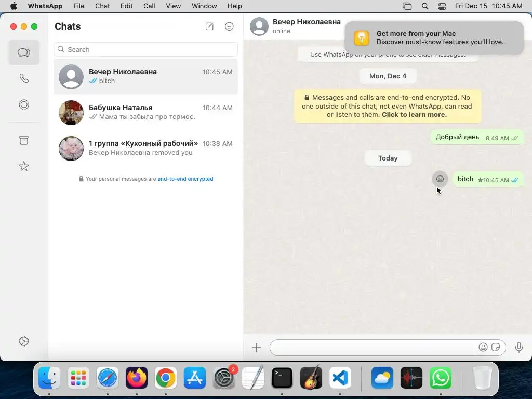Screen dimensions: 532x399
Task: Open sticker picker in message field
Action: (496, 347)
